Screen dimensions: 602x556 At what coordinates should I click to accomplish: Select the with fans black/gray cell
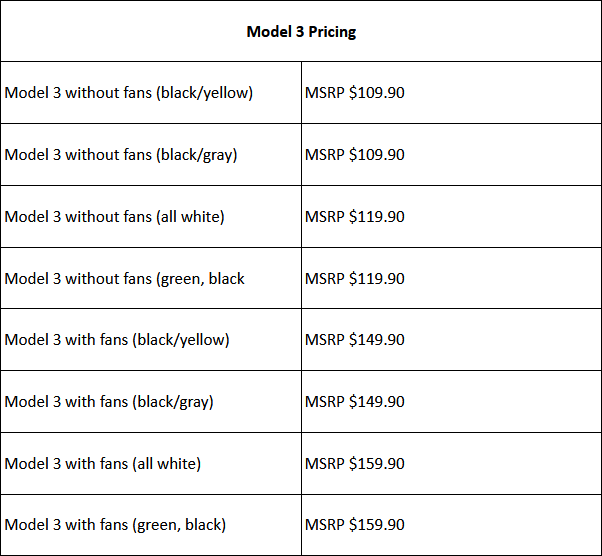pos(151,402)
